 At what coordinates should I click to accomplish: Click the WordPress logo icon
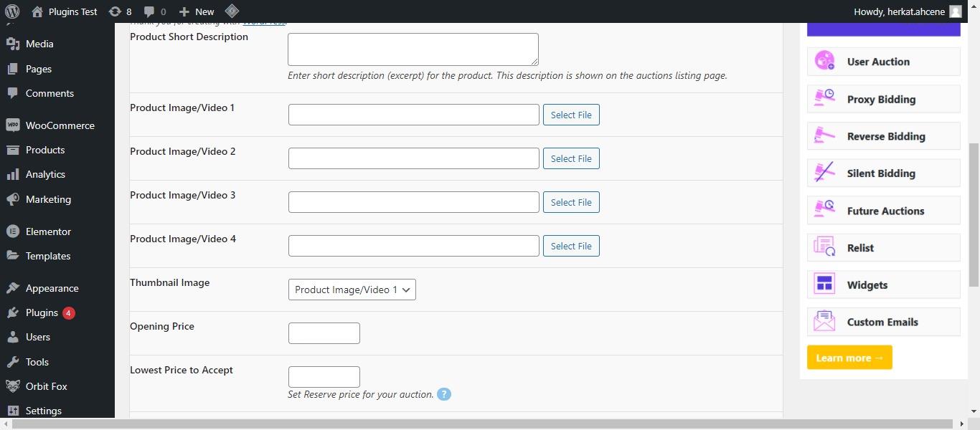point(11,11)
